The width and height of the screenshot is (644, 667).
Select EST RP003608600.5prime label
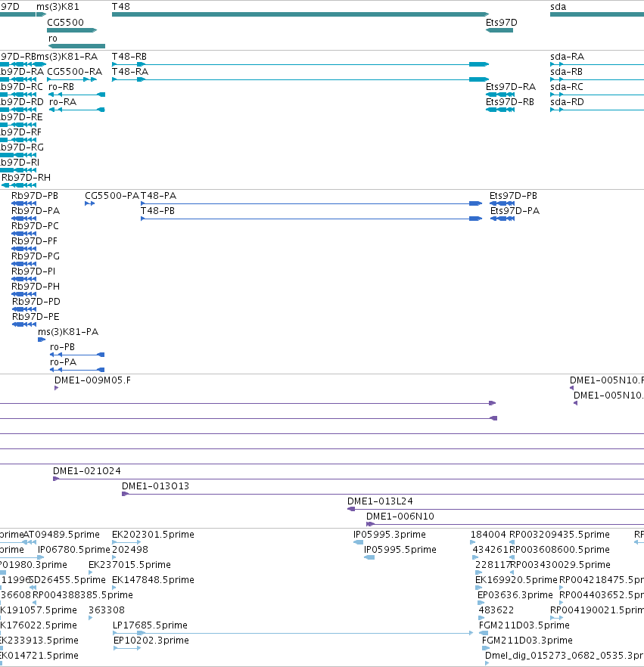pyautogui.click(x=559, y=550)
